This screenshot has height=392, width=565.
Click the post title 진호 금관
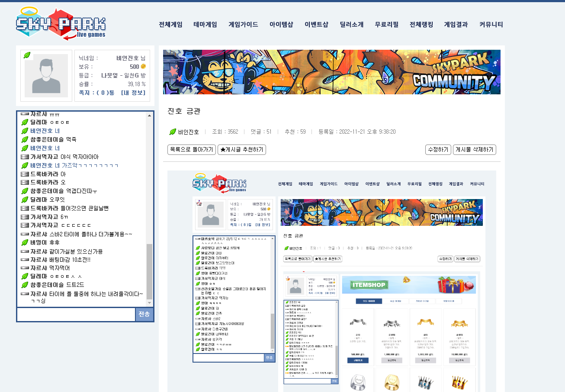tap(184, 111)
